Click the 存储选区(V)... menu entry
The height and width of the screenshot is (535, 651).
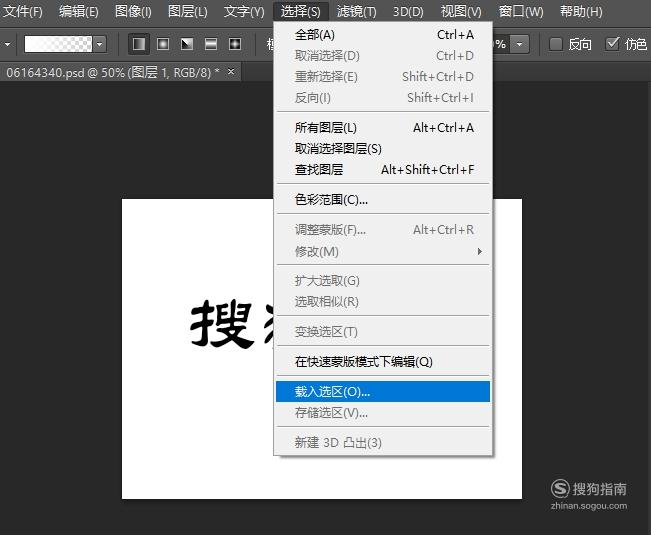coord(383,413)
